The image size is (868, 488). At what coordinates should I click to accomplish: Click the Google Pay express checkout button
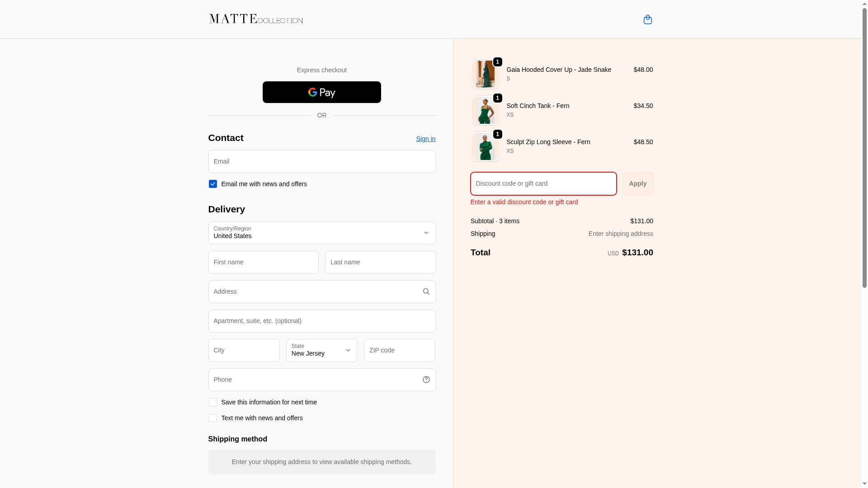click(x=321, y=92)
